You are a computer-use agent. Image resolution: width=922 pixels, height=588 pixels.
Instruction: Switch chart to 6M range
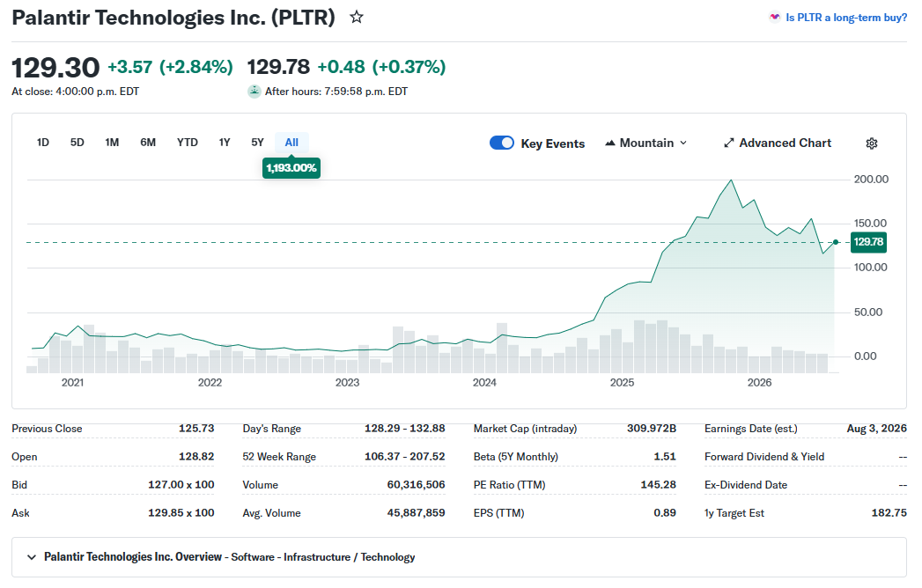(148, 143)
